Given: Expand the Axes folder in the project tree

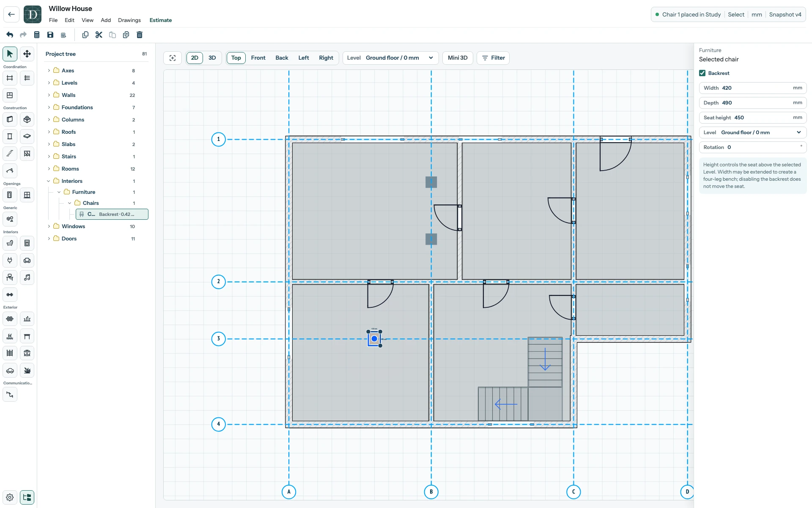Looking at the screenshot, I should 49,71.
